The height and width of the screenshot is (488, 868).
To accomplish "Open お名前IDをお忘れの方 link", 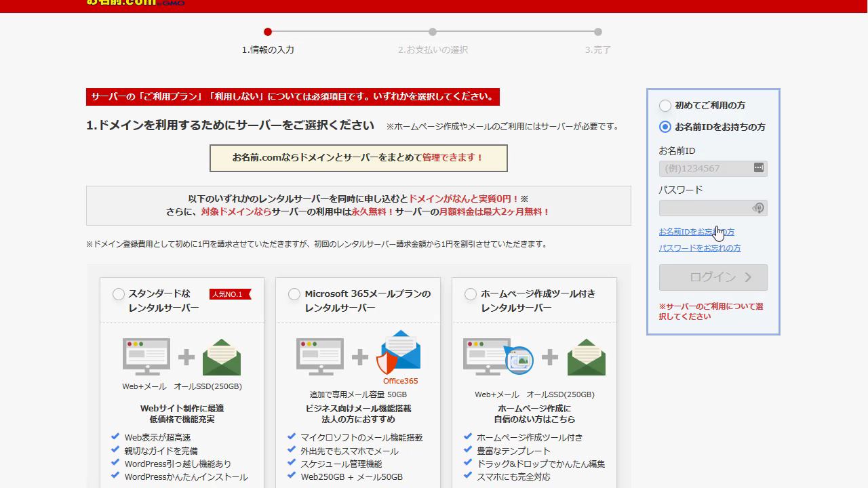I will point(696,232).
